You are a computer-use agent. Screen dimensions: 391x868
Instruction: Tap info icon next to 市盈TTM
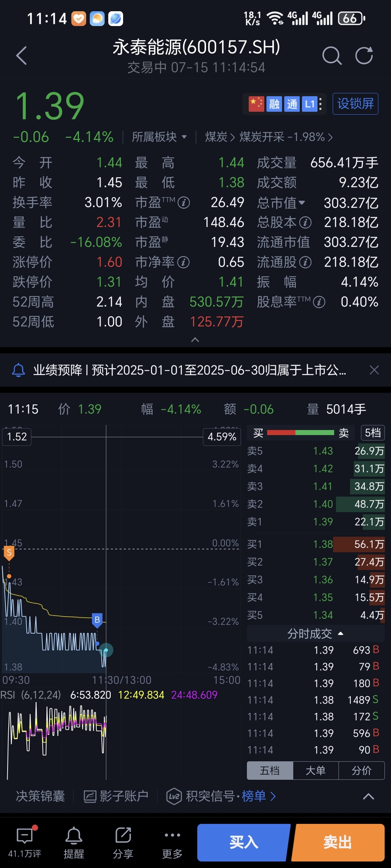click(184, 203)
